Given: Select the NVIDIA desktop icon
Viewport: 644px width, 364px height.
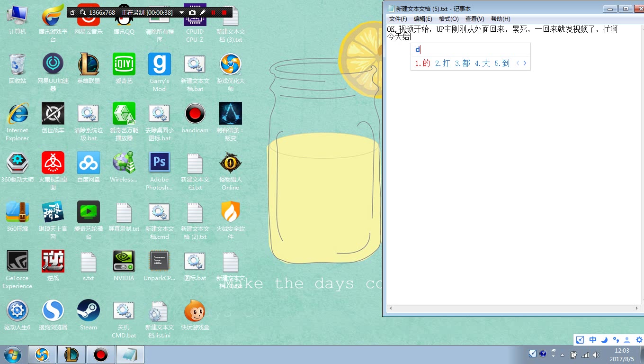Looking at the screenshot, I should (x=124, y=266).
